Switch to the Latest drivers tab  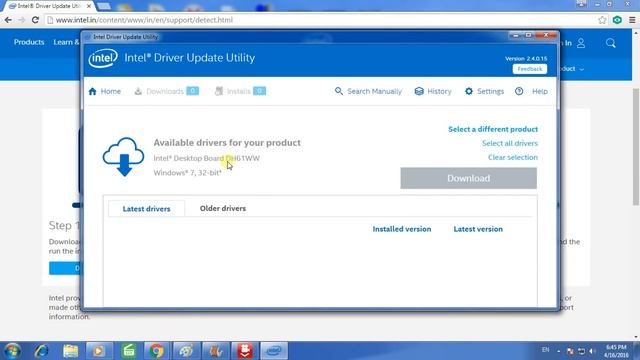(147, 209)
